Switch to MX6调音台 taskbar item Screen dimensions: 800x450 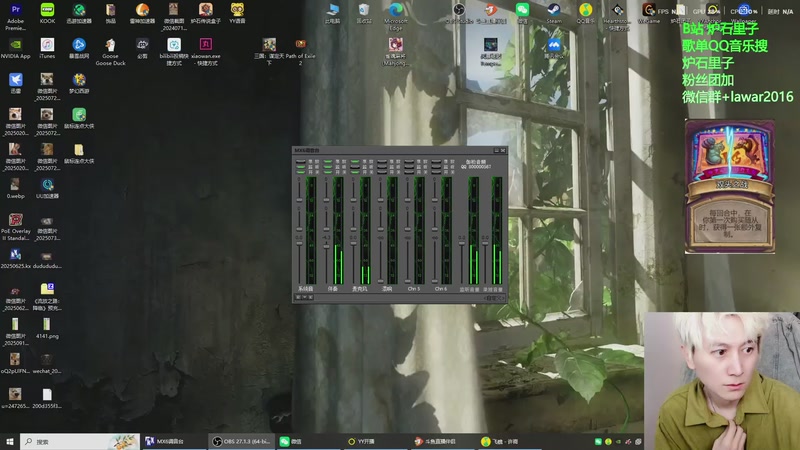pos(173,441)
